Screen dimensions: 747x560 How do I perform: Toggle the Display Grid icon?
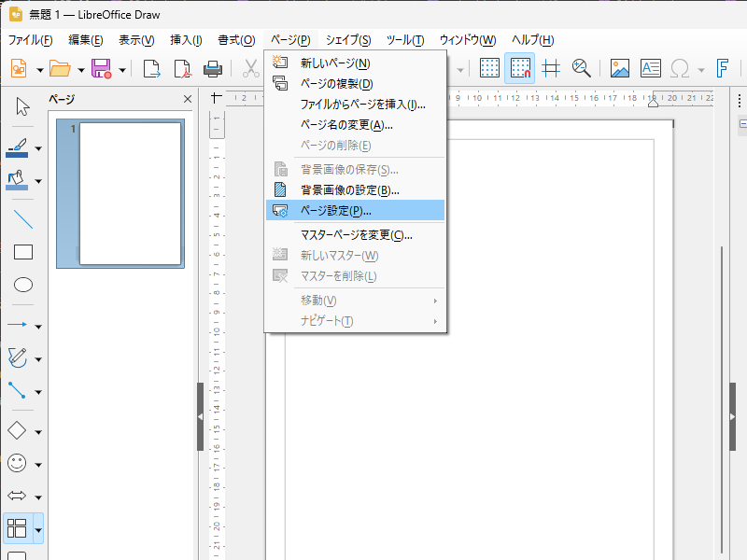(x=489, y=68)
